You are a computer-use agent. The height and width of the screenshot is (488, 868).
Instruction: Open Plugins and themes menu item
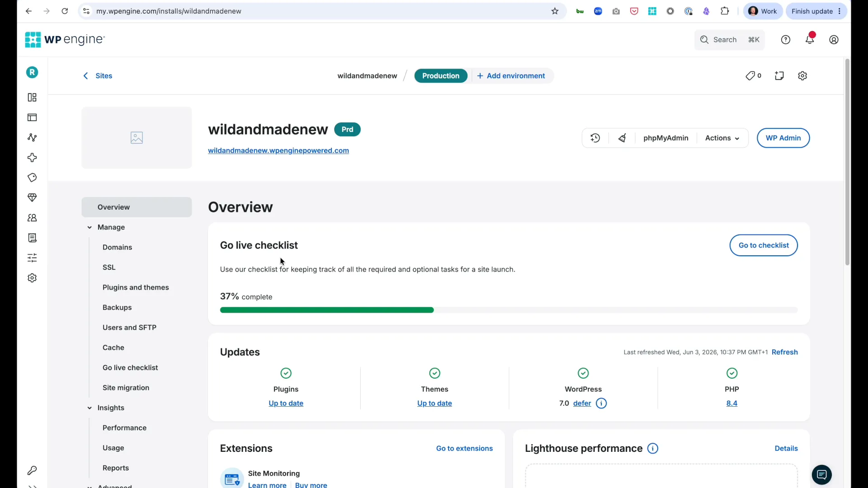[x=136, y=288]
